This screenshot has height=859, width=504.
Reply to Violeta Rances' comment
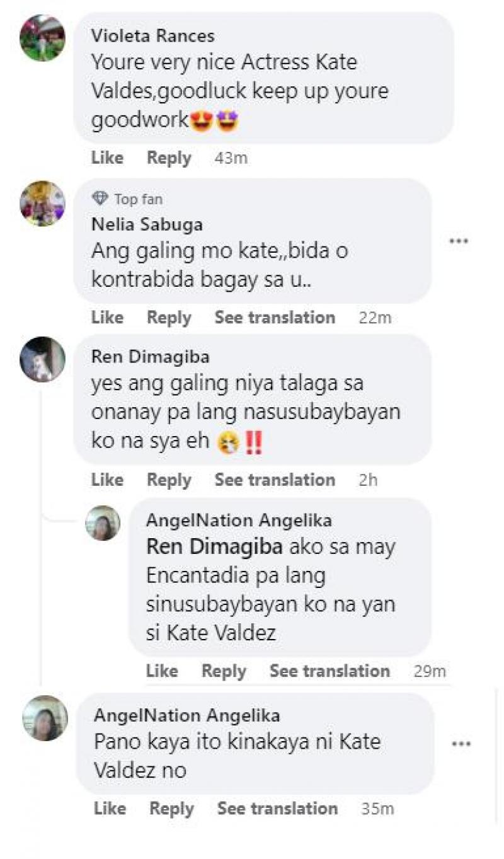(x=169, y=158)
